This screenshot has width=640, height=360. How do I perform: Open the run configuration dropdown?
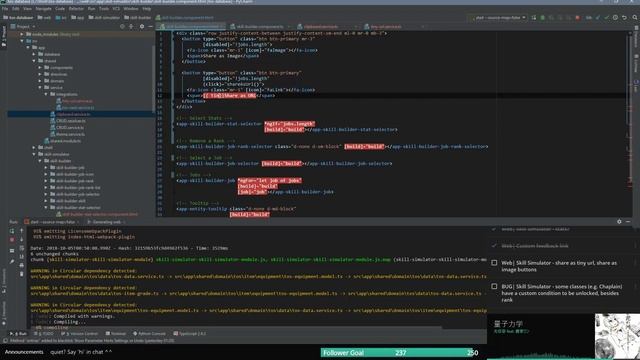[x=498, y=18]
